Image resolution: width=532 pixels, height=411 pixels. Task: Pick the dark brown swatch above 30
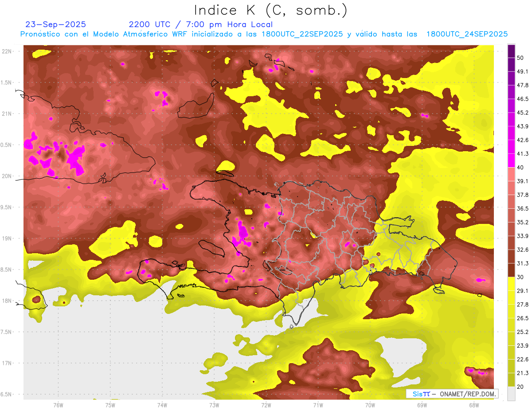coord(511,270)
